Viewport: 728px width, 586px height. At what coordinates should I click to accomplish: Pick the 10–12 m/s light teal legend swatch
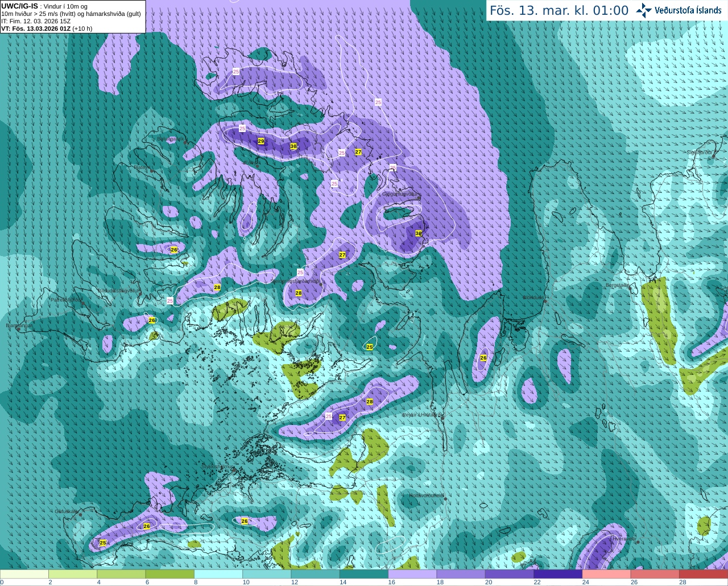(267, 574)
